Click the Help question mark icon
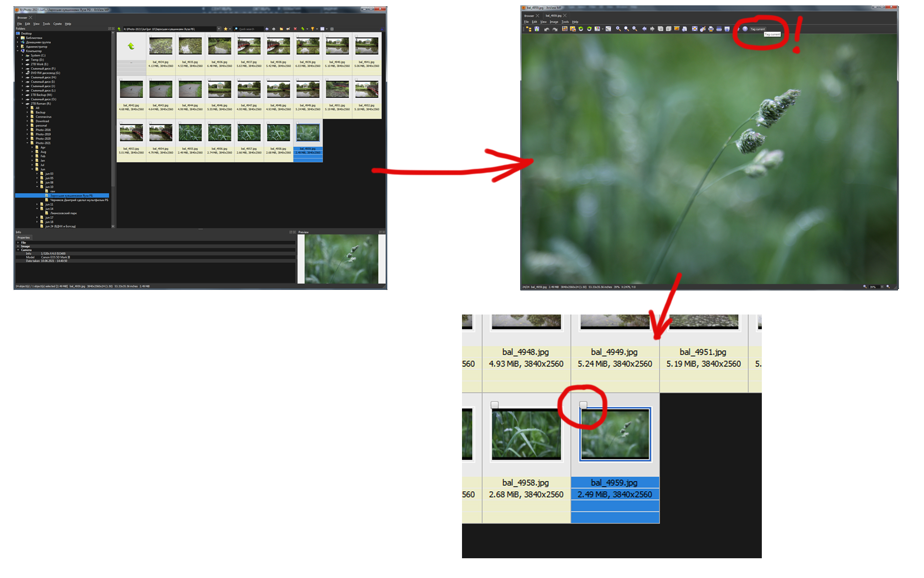The image size is (924, 578). pos(745,29)
